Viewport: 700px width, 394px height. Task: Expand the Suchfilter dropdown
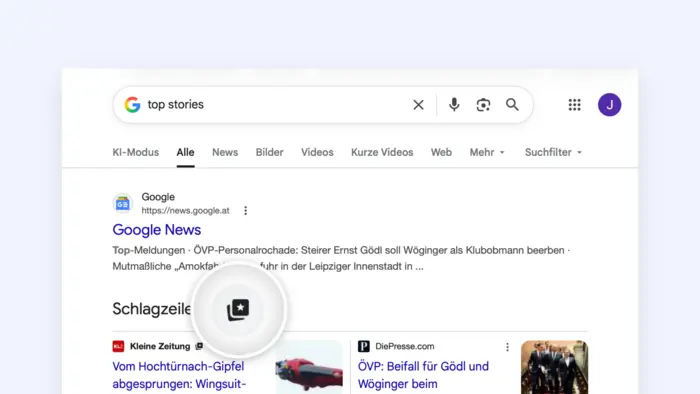pyautogui.click(x=554, y=152)
